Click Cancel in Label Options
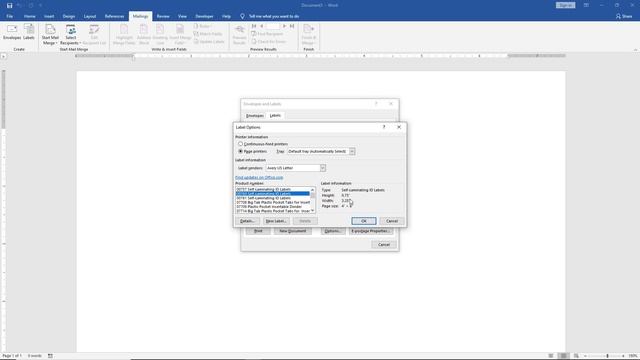640x360 pixels. pos(392,221)
